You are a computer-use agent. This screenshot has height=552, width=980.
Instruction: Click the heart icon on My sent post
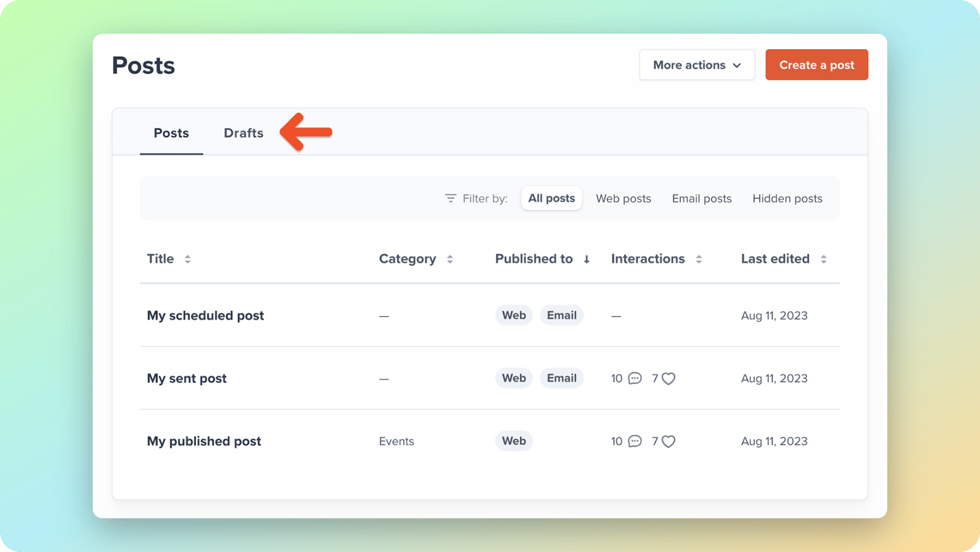point(668,378)
